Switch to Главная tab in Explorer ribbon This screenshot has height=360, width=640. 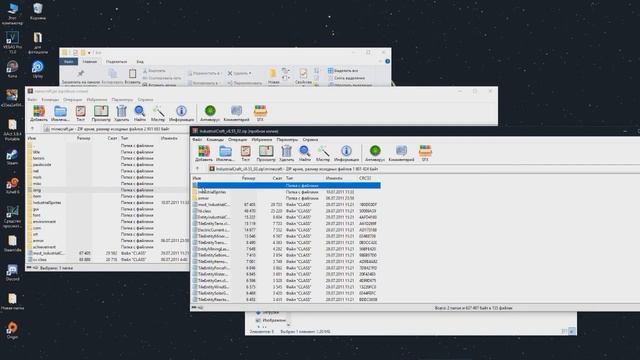pos(90,62)
